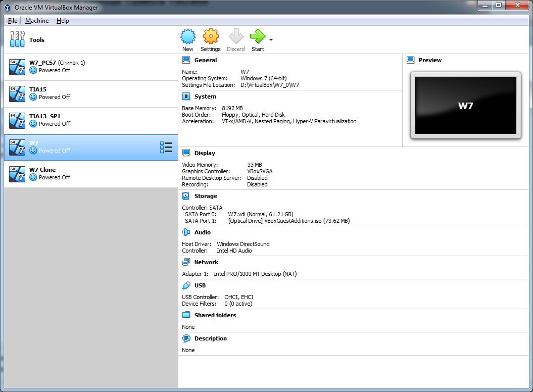Open the General settings heading link
The image size is (533, 392).
click(206, 60)
